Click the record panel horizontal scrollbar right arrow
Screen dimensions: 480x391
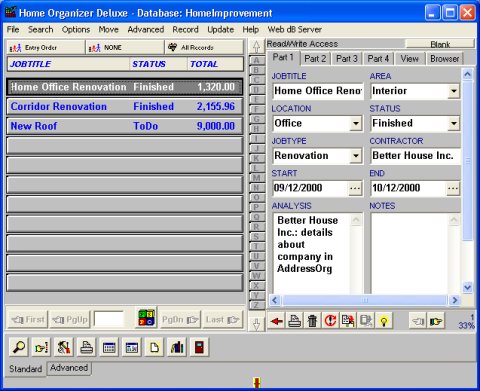[x=455, y=300]
